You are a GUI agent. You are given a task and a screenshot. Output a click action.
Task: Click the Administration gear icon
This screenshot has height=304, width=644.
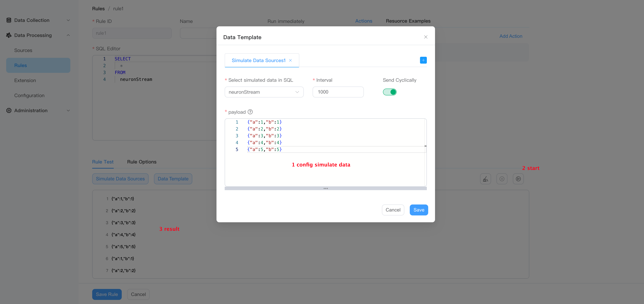[x=9, y=110]
